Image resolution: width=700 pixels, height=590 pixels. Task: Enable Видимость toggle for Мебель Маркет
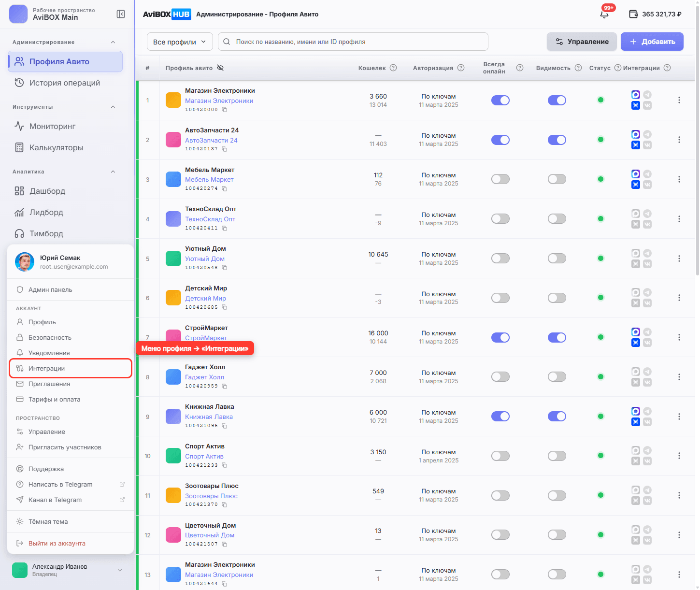pos(557,179)
